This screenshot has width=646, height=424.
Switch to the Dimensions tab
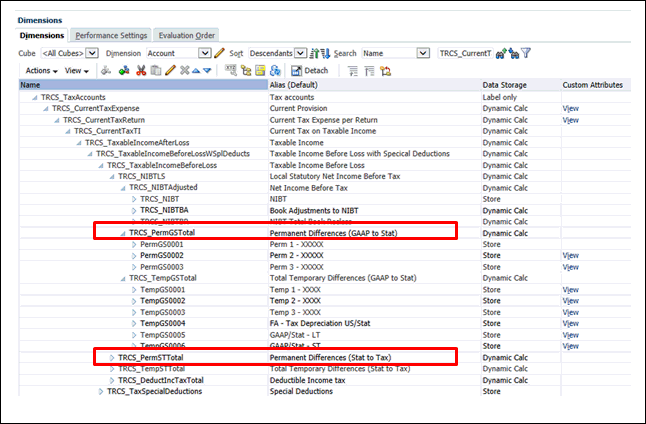pyautogui.click(x=42, y=35)
